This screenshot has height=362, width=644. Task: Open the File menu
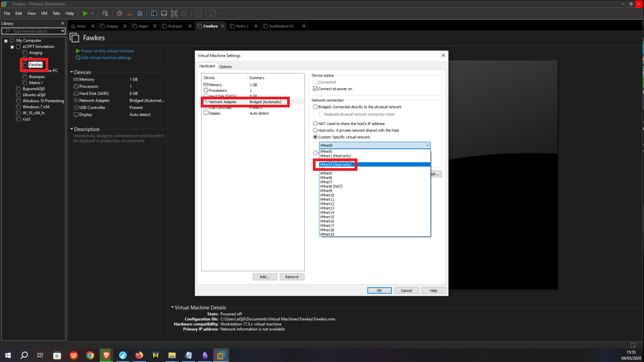tap(7, 13)
